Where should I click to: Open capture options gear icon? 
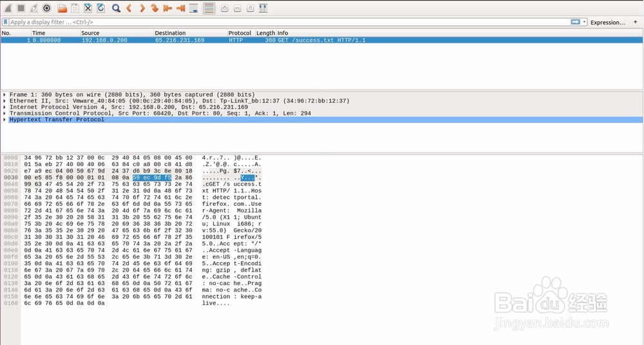(47, 8)
